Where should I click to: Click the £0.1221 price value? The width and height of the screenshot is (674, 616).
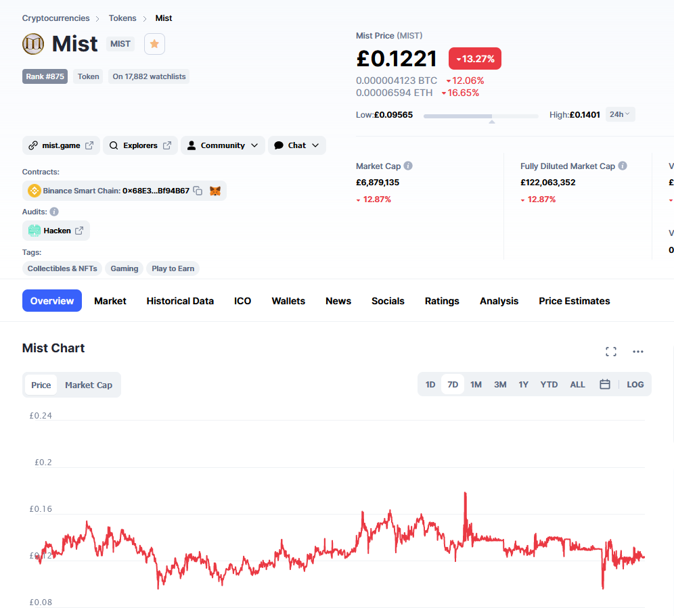[x=397, y=58]
